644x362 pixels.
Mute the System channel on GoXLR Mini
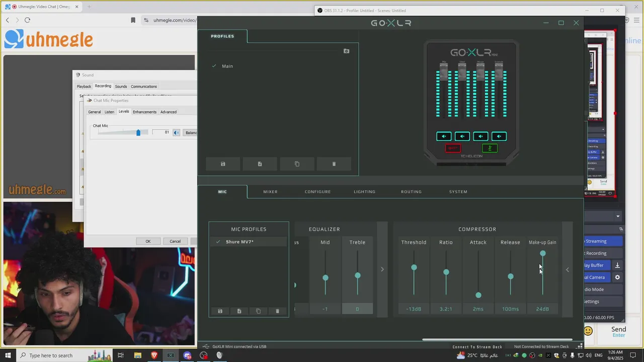[x=499, y=136]
